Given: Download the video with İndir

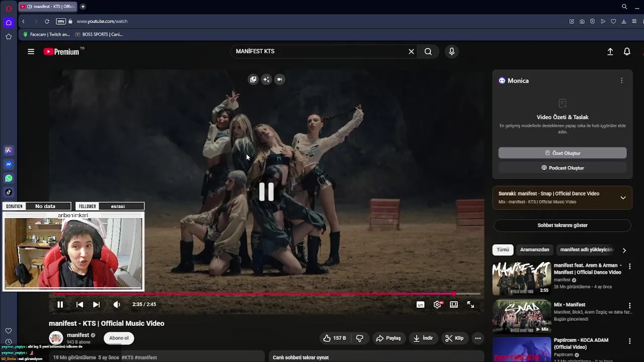Looking at the screenshot, I should pos(423,338).
